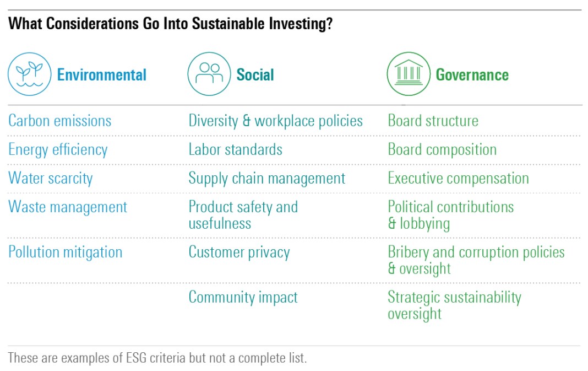The image size is (588, 371).
Task: Select the Governance column heading
Action: [x=472, y=75]
